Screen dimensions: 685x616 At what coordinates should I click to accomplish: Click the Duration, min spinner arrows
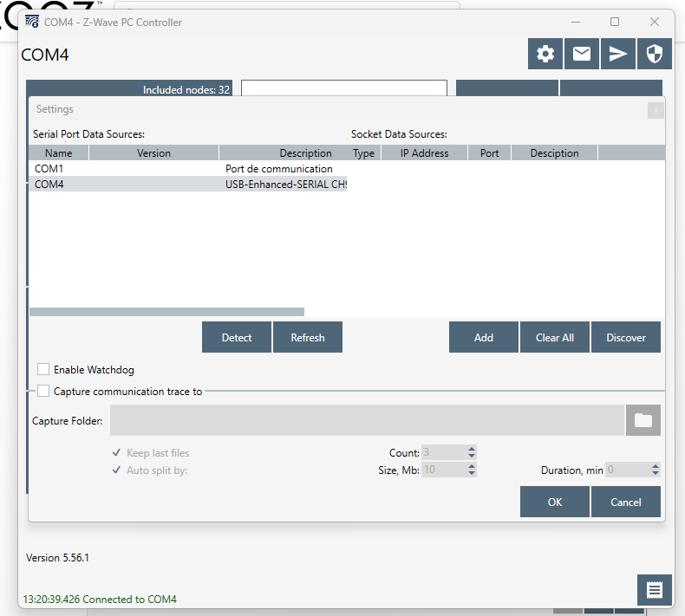[656, 470]
